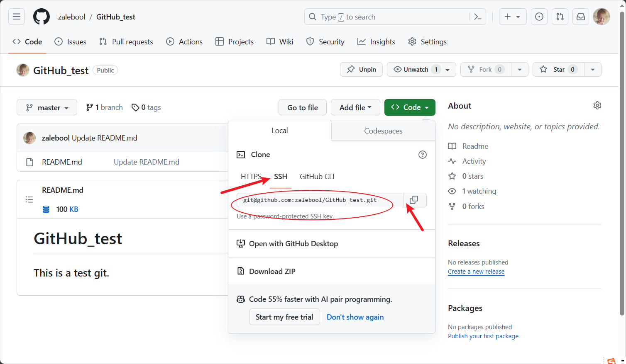Toggle the green Code dropdown button
This screenshot has width=626, height=364.
pyautogui.click(x=410, y=107)
